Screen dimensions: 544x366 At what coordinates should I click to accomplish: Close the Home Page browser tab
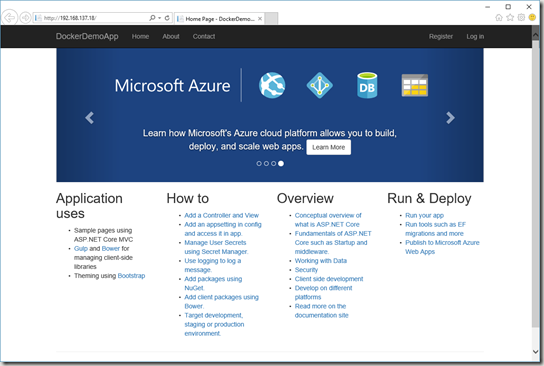260,19
